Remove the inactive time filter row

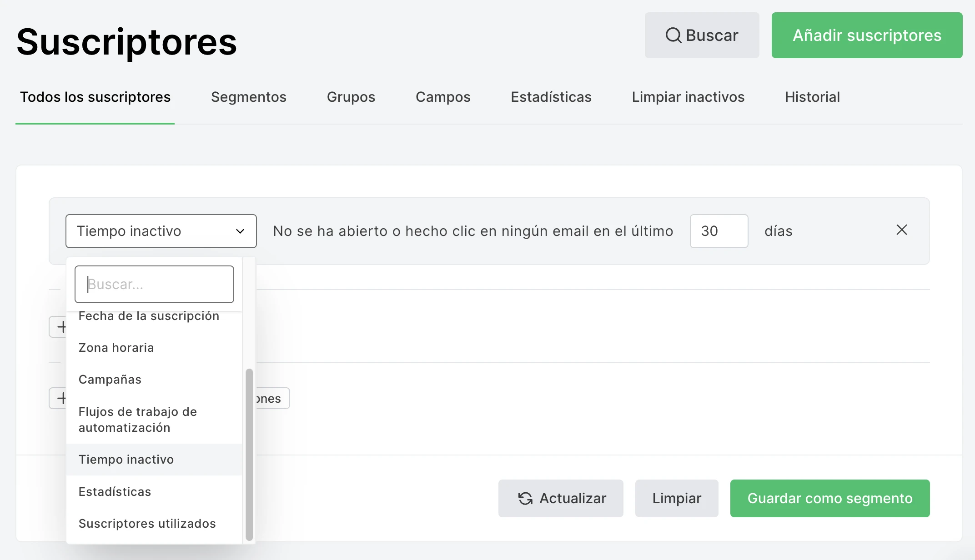[901, 230]
